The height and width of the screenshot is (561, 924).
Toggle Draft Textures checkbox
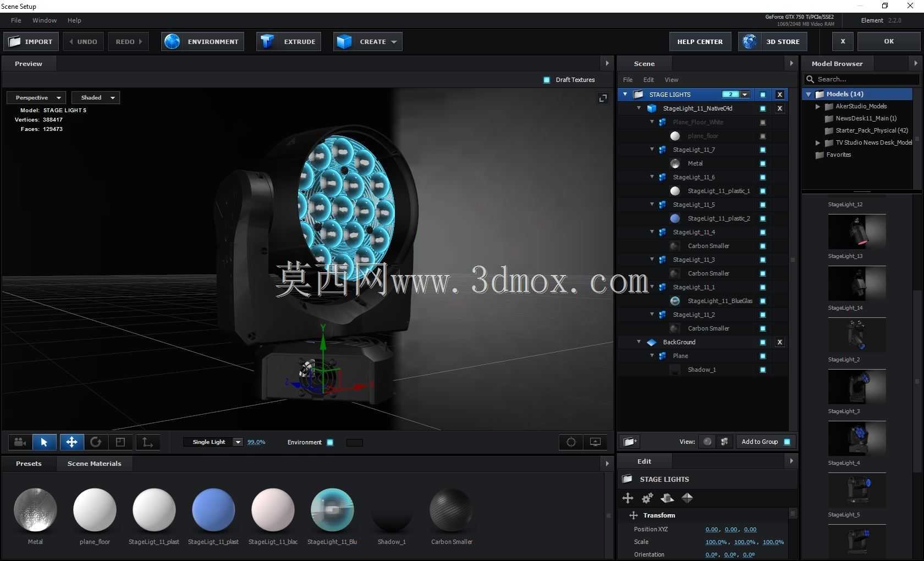547,80
